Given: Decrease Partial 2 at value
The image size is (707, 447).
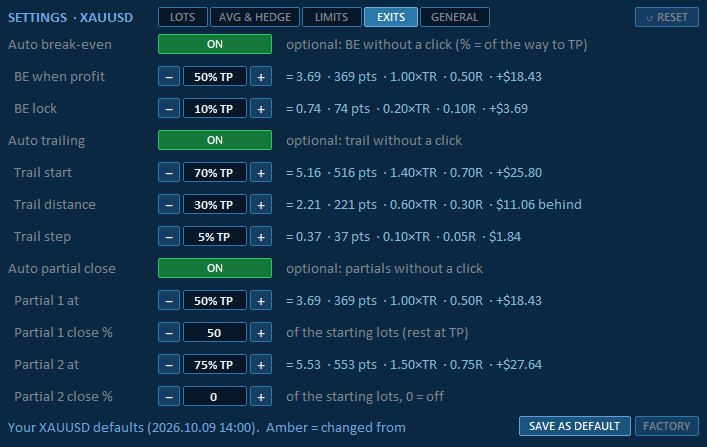Looking at the screenshot, I should 169,364.
